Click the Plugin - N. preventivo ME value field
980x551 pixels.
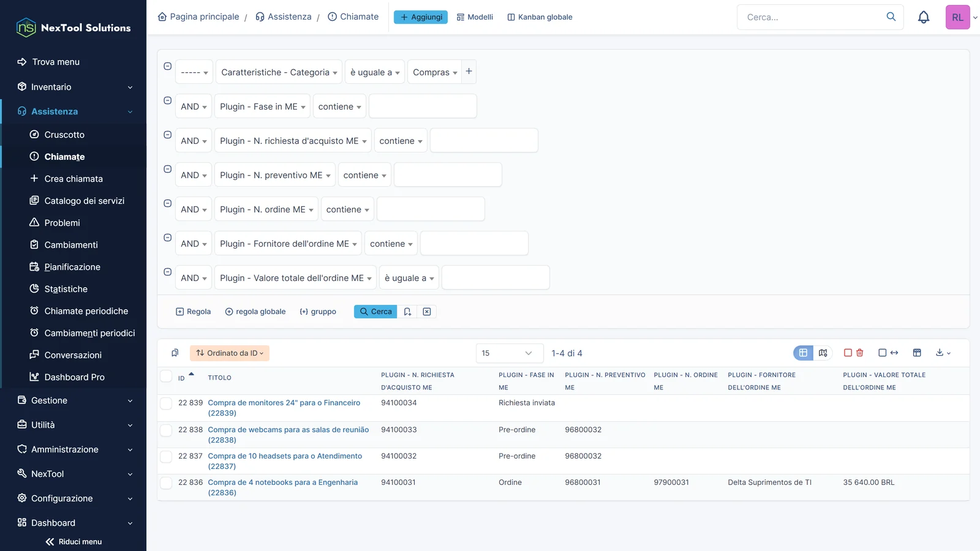[448, 175]
